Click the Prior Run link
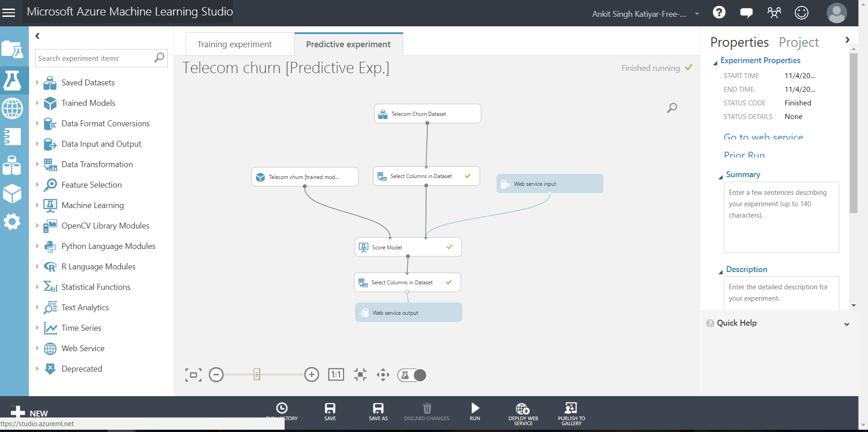The height and width of the screenshot is (432, 868). (x=744, y=155)
